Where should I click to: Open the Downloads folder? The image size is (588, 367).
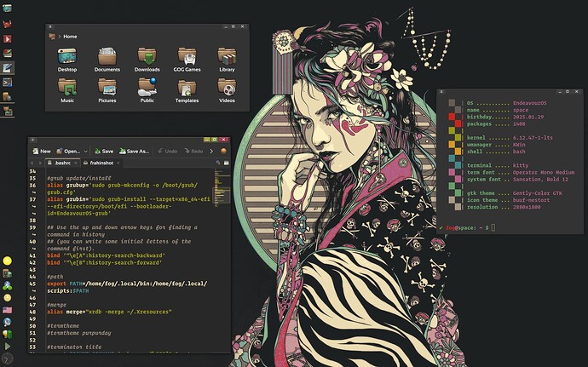tap(147, 60)
